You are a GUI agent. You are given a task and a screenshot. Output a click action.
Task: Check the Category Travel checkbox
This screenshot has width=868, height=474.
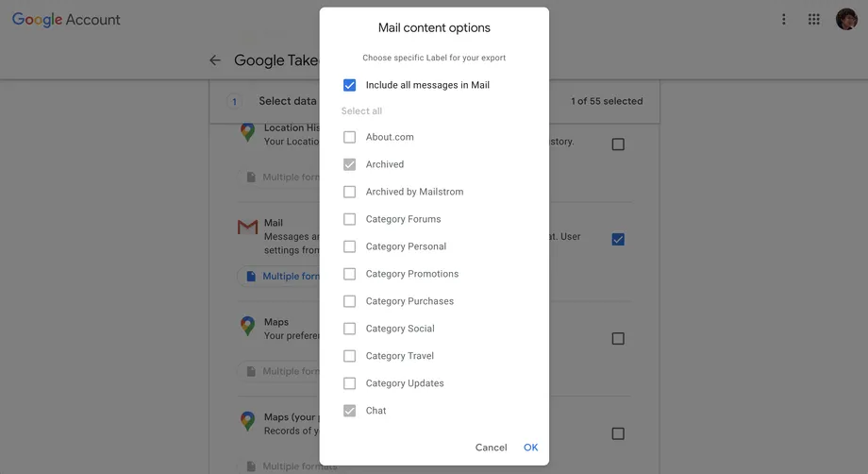point(349,356)
